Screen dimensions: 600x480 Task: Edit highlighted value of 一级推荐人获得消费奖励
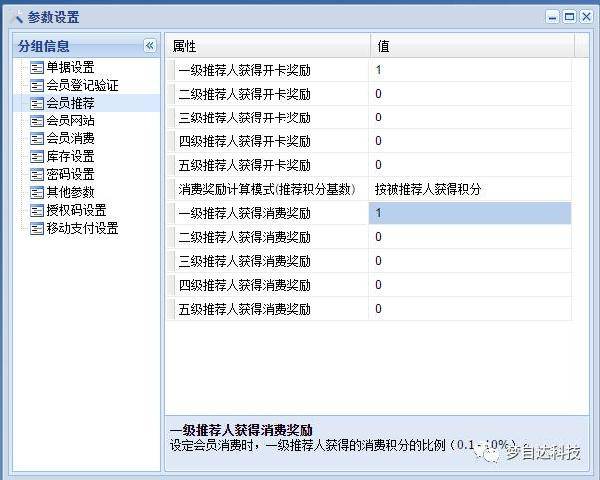coord(470,213)
